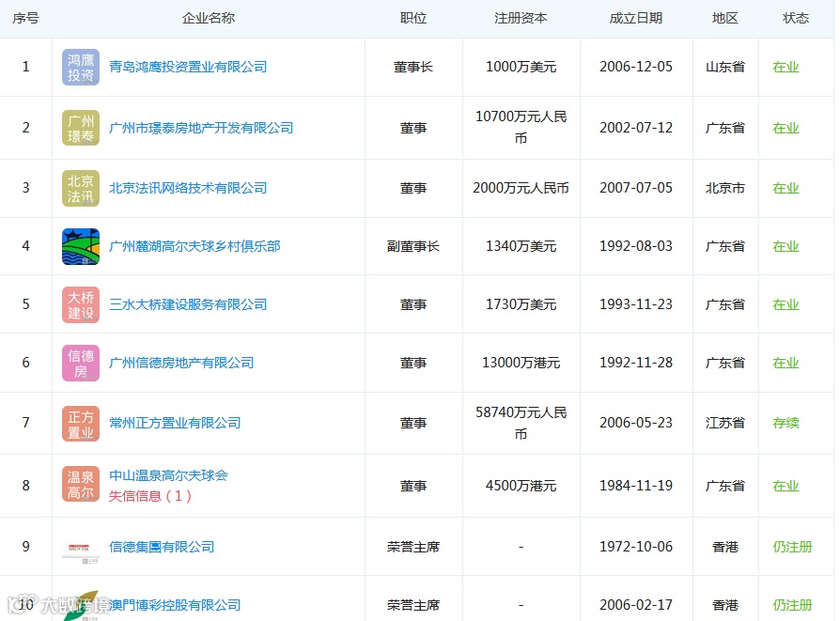The height and width of the screenshot is (621, 840).
Task: Click 在业 status for 青岛鸿鹰投资 row
Action: click(786, 67)
